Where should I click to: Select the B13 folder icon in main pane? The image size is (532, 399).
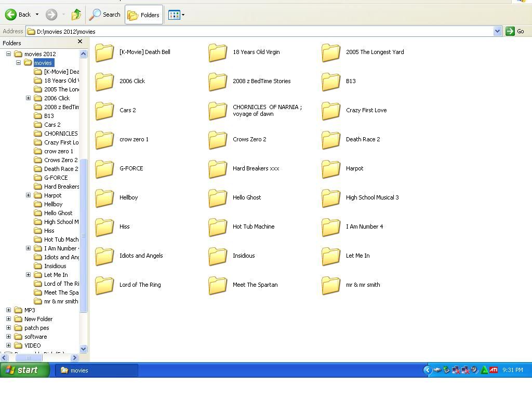click(x=331, y=82)
